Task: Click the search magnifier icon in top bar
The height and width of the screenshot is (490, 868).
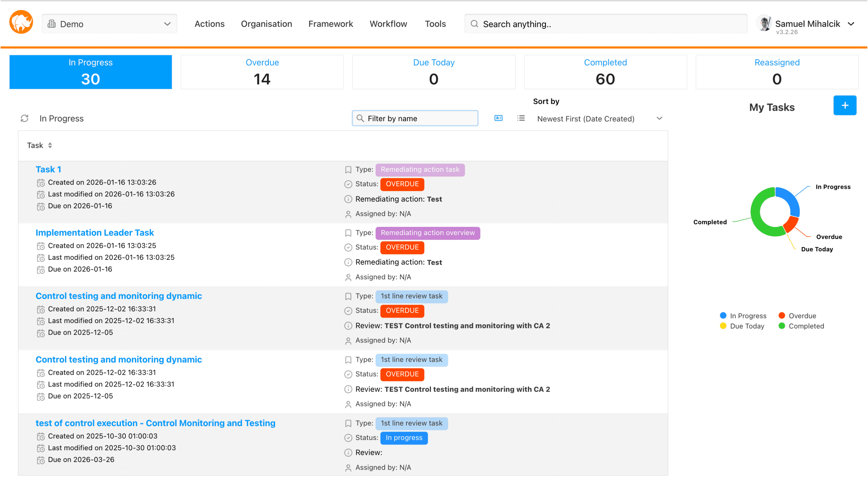Action: coord(474,24)
